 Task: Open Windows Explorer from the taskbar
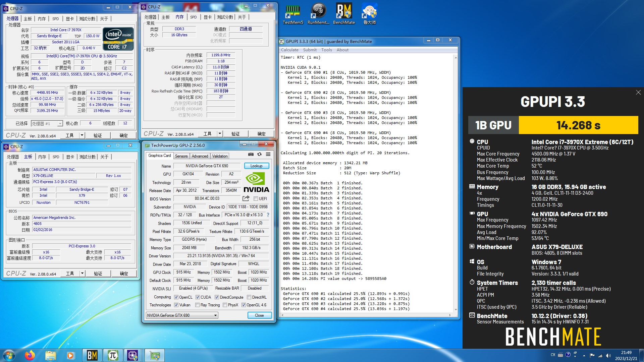click(50, 355)
